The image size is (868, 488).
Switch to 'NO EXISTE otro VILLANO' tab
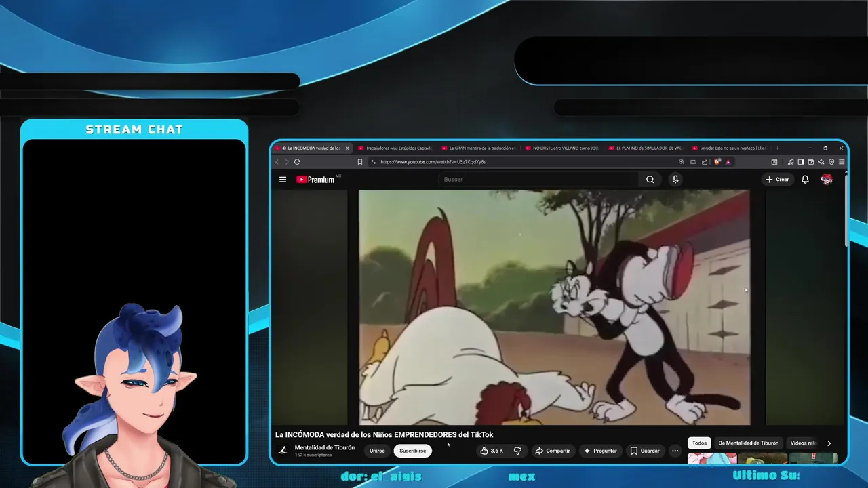(561, 148)
